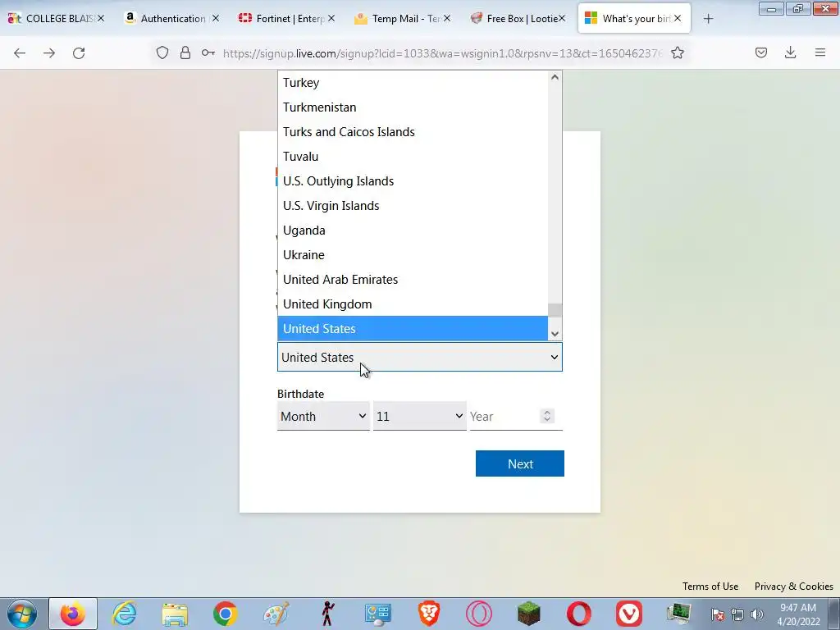This screenshot has height=630, width=840.
Task: Click the padlock site security icon
Action: [x=185, y=52]
